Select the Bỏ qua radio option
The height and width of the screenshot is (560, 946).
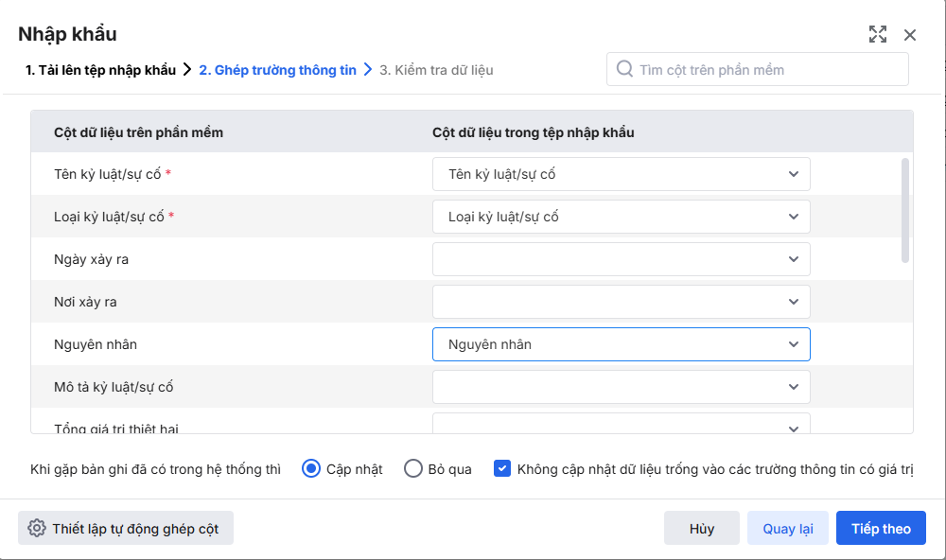coord(413,468)
